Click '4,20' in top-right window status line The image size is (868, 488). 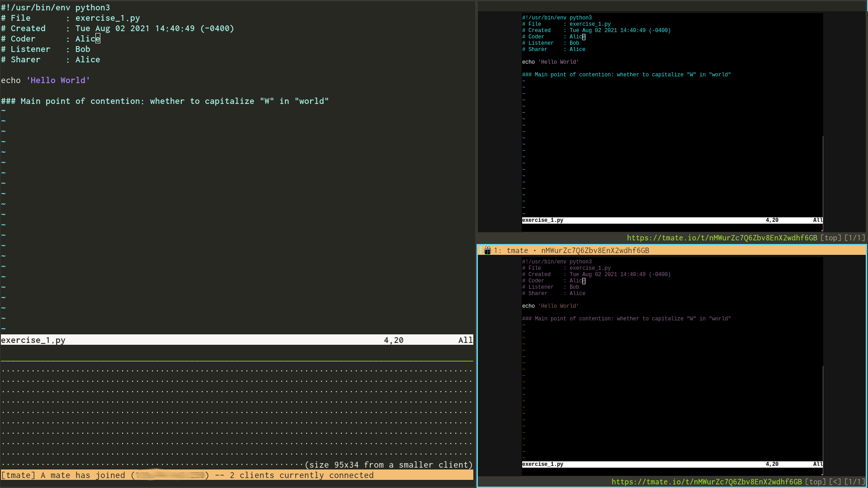(772, 221)
